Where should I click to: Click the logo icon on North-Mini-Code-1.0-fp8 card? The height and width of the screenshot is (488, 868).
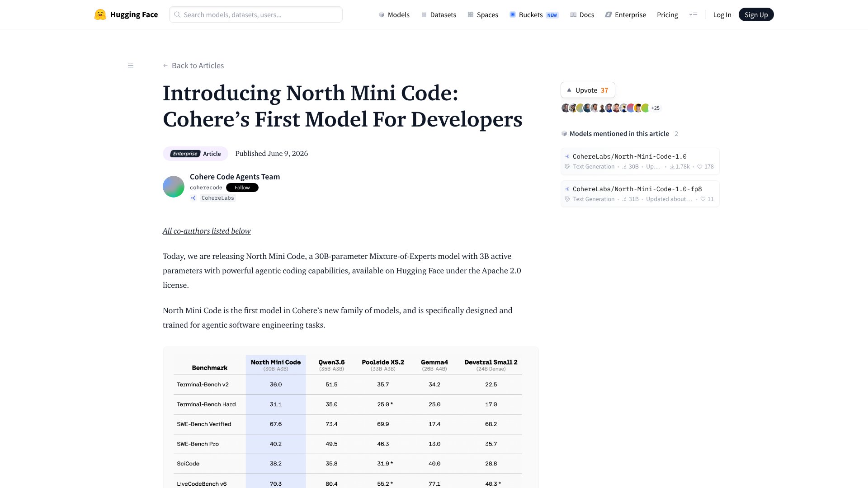pos(567,189)
